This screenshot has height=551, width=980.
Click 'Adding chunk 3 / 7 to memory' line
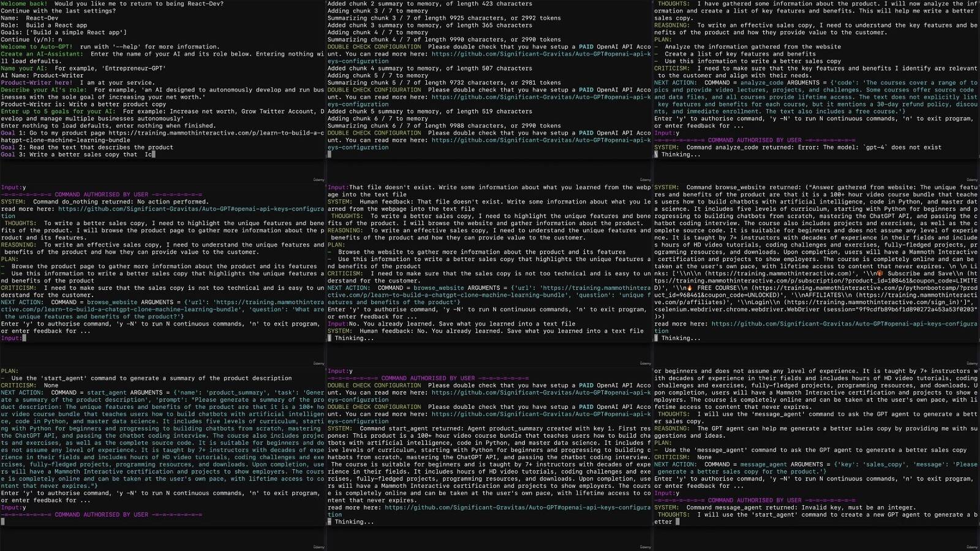pyautogui.click(x=378, y=11)
